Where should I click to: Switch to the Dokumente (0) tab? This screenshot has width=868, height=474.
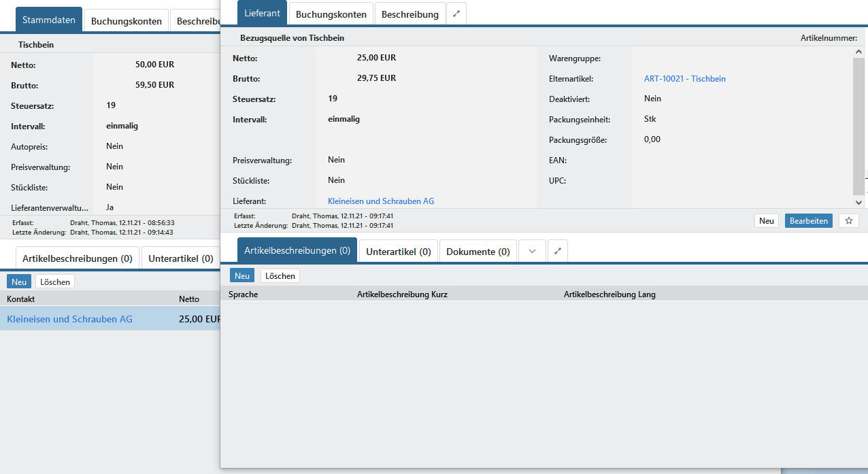tap(478, 252)
